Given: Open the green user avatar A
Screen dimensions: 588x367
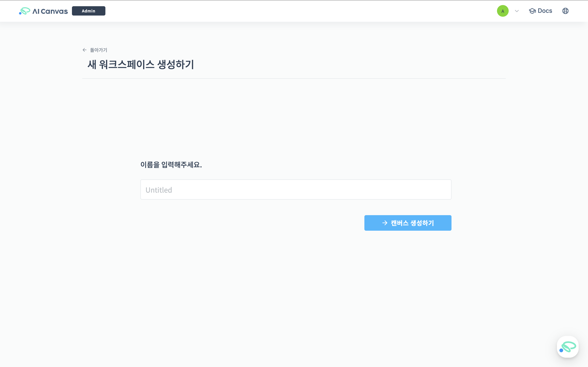Looking at the screenshot, I should pyautogui.click(x=502, y=11).
